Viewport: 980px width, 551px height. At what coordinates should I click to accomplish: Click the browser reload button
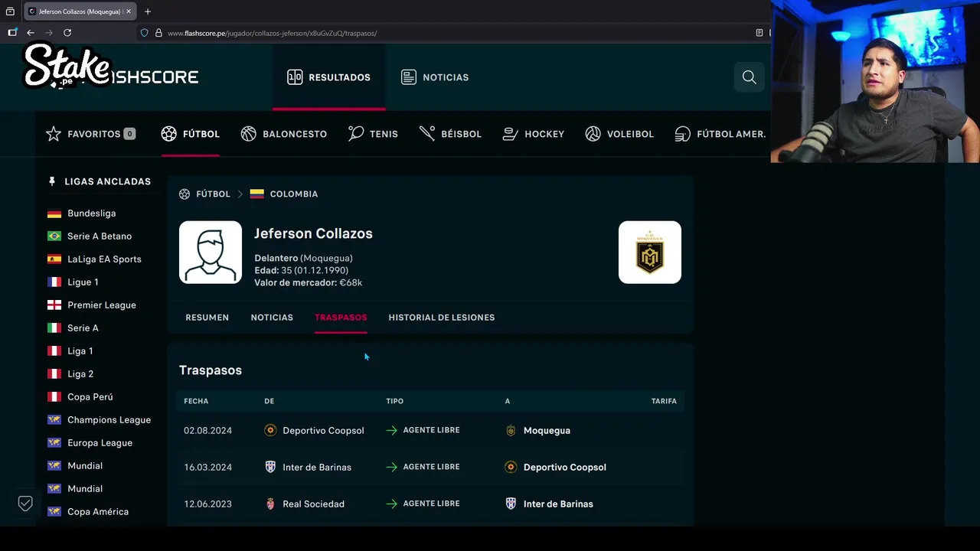pyautogui.click(x=67, y=33)
